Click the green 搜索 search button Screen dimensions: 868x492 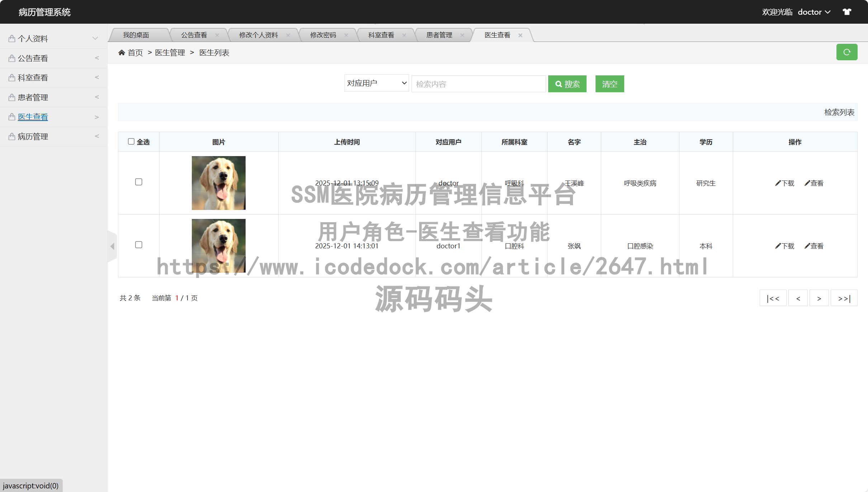tap(567, 84)
